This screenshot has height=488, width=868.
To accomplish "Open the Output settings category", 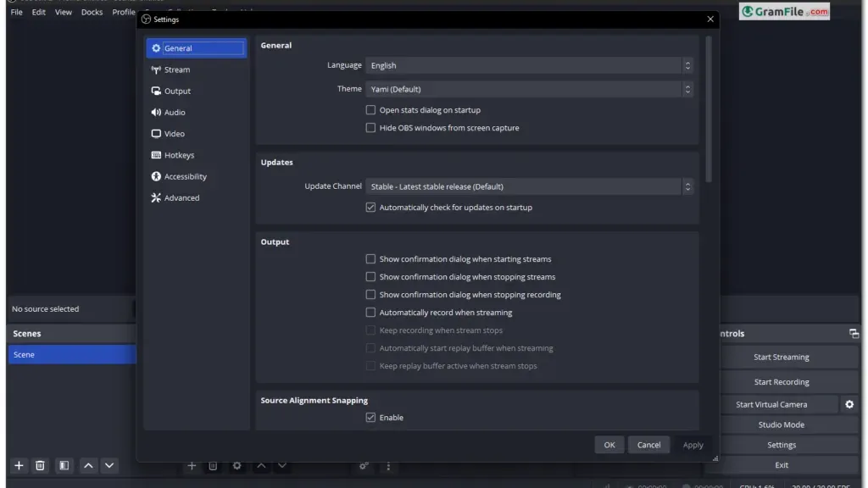I will [197, 91].
